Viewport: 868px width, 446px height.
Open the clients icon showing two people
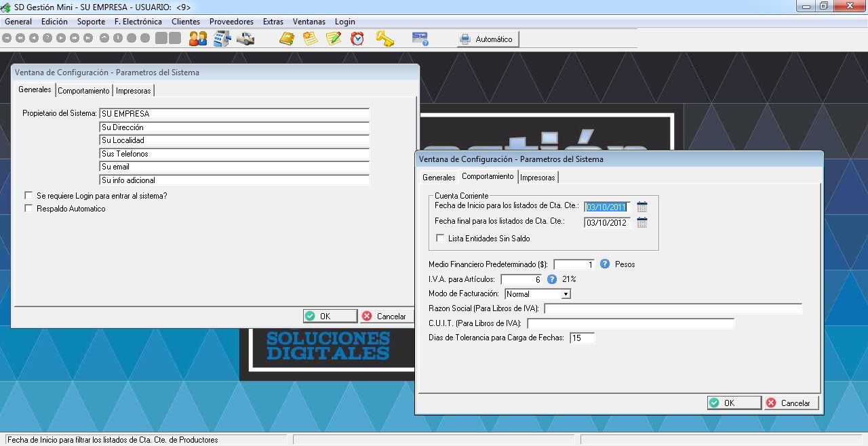[198, 39]
